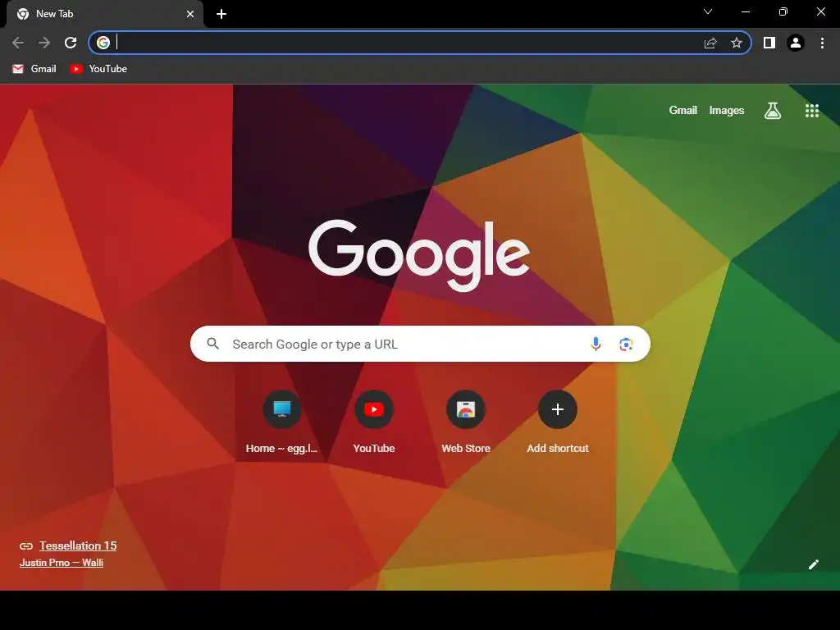The height and width of the screenshot is (630, 840).
Task: Go back using the back arrow
Action: pos(18,43)
